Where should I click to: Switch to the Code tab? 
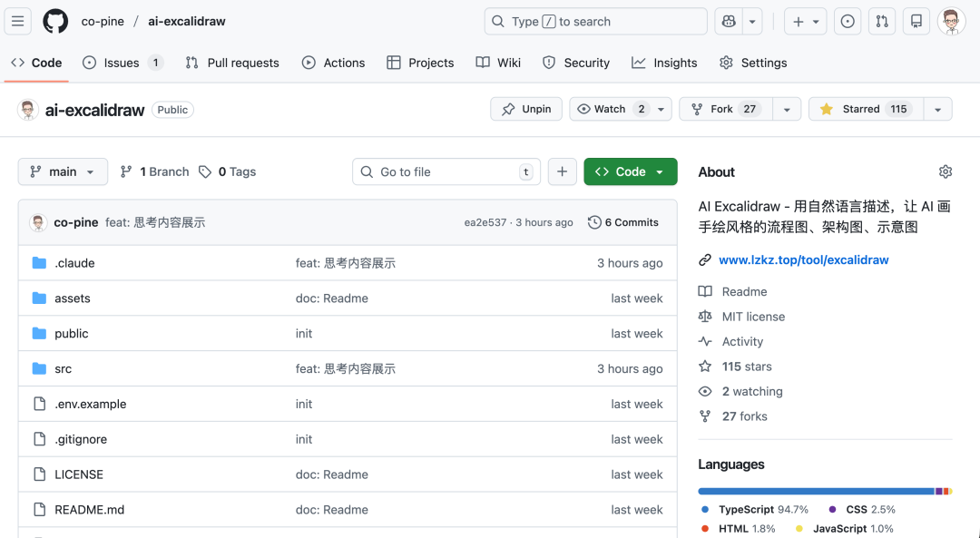point(36,63)
